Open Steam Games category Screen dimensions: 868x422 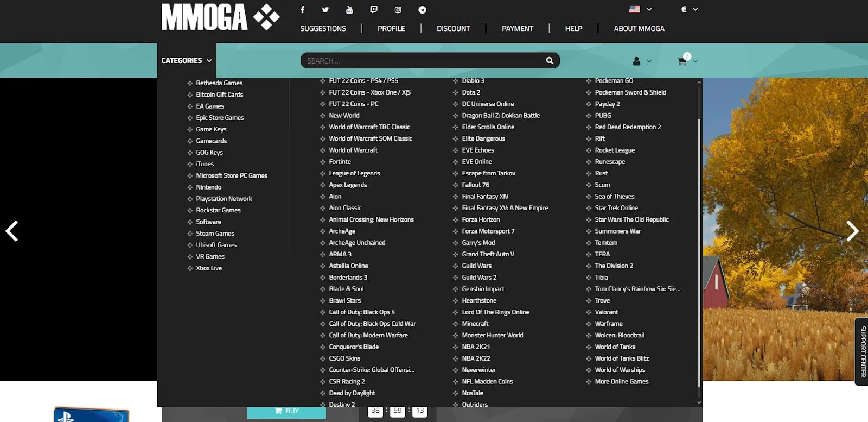[x=215, y=234]
